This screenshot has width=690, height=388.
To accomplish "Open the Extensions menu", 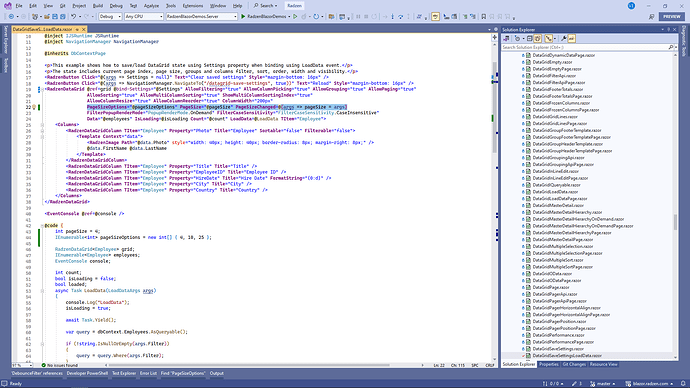I will pyautogui.click(x=193, y=6).
